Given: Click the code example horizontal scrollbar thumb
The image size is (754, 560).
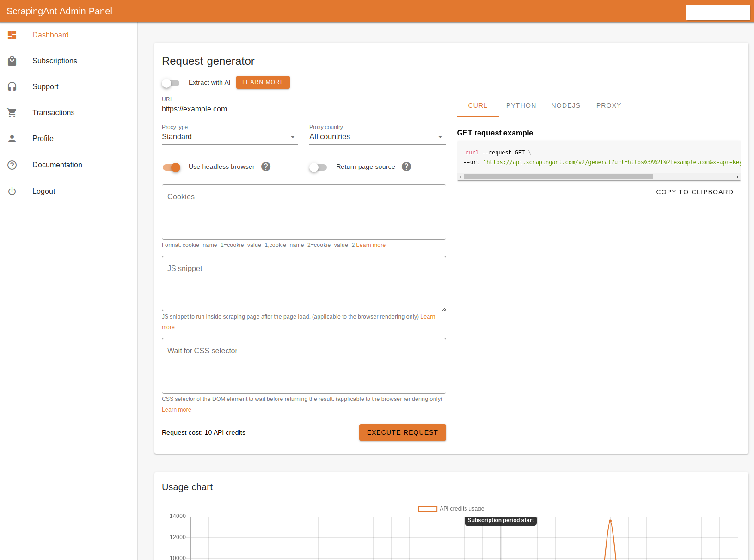Looking at the screenshot, I should [x=558, y=177].
